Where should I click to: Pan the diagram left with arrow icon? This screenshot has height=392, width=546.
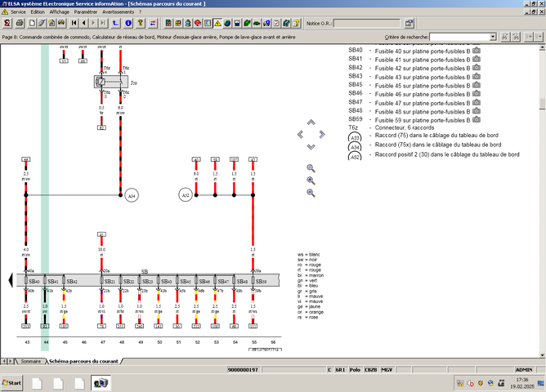[x=300, y=135]
